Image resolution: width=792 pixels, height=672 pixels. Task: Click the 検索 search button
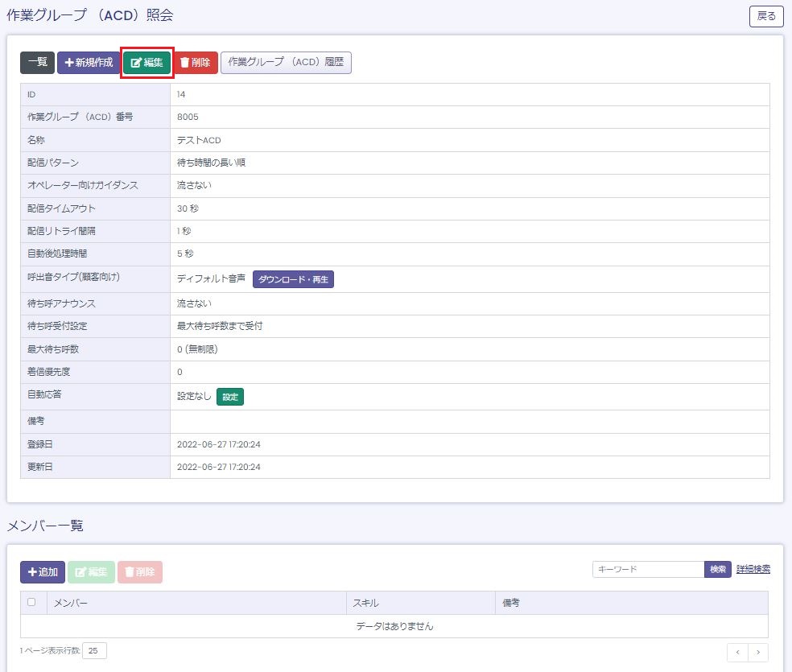tap(718, 569)
